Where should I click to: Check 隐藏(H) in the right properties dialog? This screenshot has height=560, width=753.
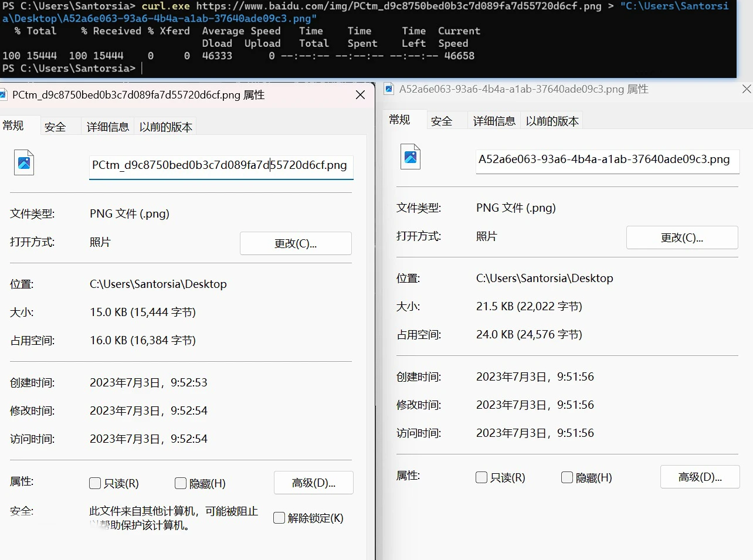click(x=567, y=477)
